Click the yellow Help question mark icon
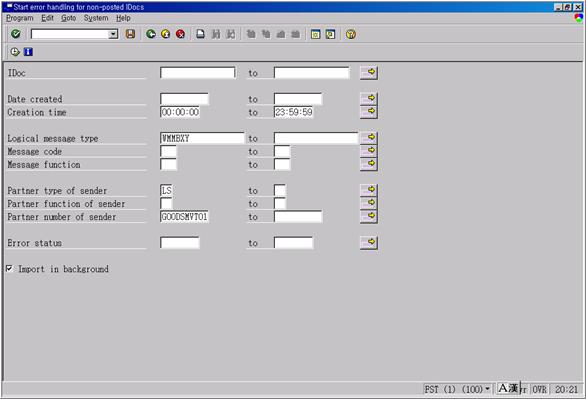Screen dimensions: 586x399 click(351, 34)
